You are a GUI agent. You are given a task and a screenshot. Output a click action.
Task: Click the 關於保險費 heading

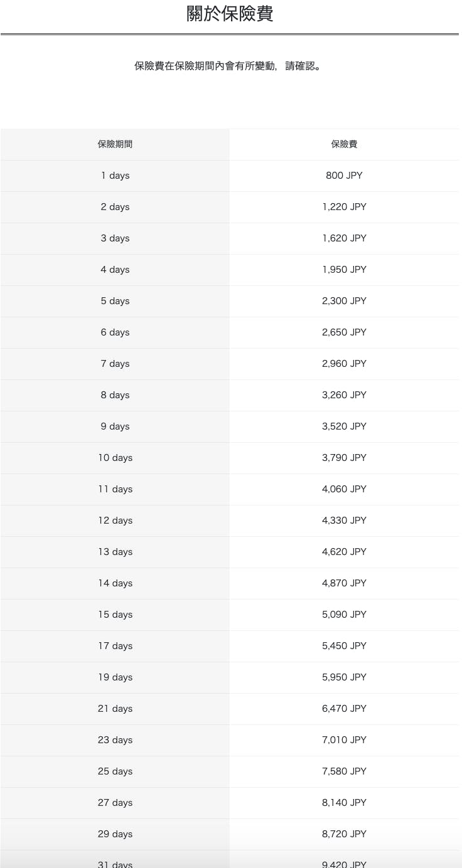tap(230, 14)
